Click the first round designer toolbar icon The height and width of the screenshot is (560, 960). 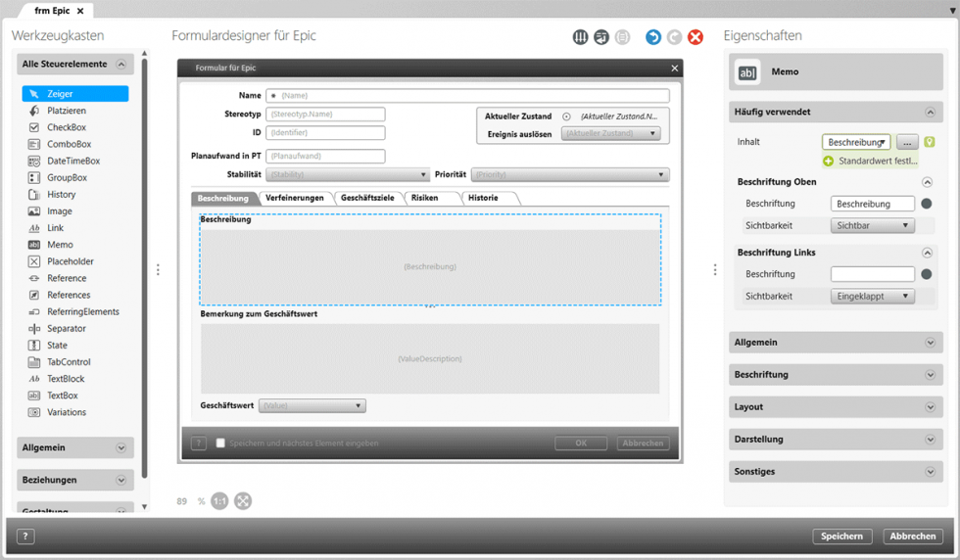(580, 37)
